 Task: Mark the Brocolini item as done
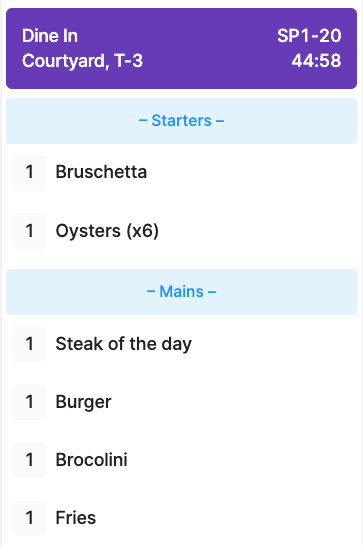[181, 460]
